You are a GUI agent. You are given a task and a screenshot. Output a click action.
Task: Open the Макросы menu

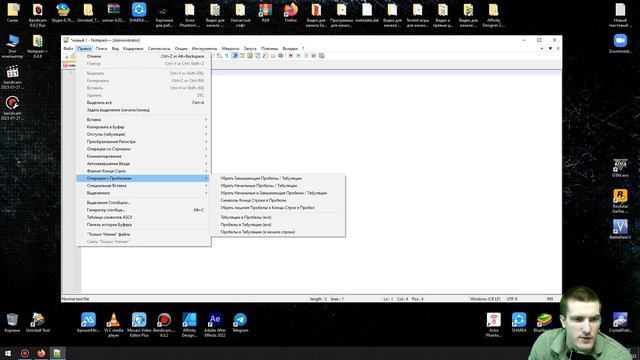[x=231, y=49]
